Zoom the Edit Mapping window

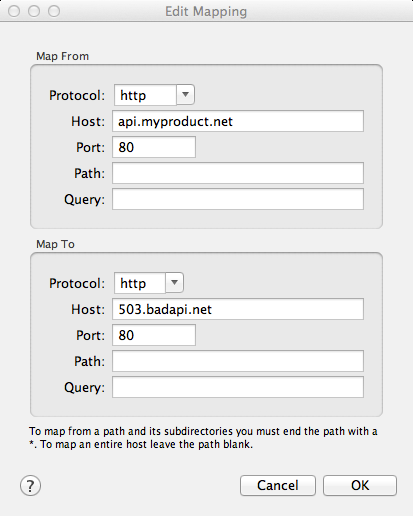pyautogui.click(x=54, y=11)
